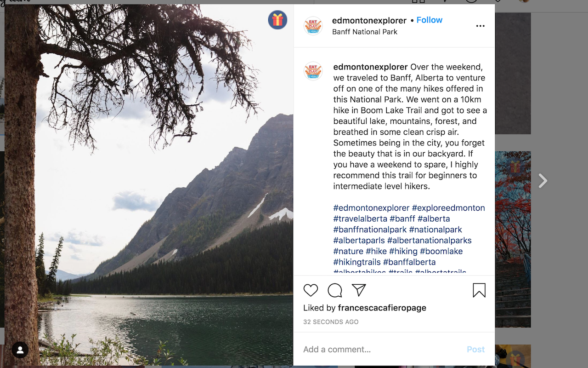Click the gift badge on the photo
Viewport: 588px width, 368px height.
pos(277,20)
